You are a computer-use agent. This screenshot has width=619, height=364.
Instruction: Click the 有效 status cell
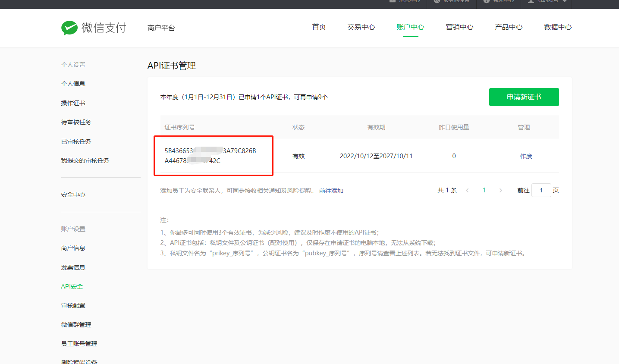click(x=299, y=156)
